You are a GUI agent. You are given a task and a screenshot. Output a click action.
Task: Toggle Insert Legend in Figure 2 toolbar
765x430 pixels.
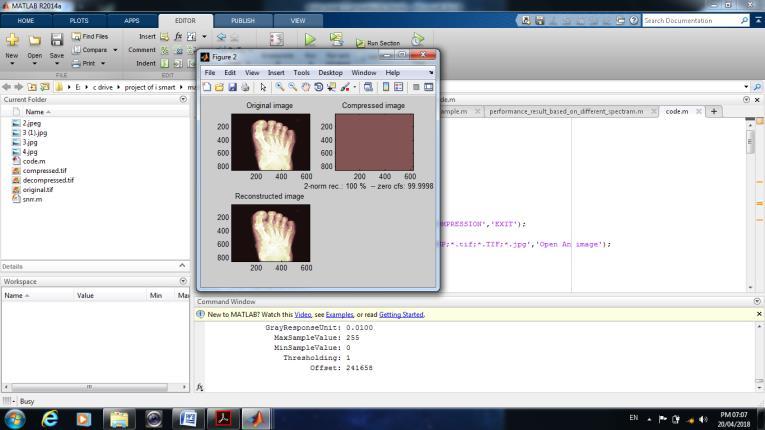tap(397, 87)
